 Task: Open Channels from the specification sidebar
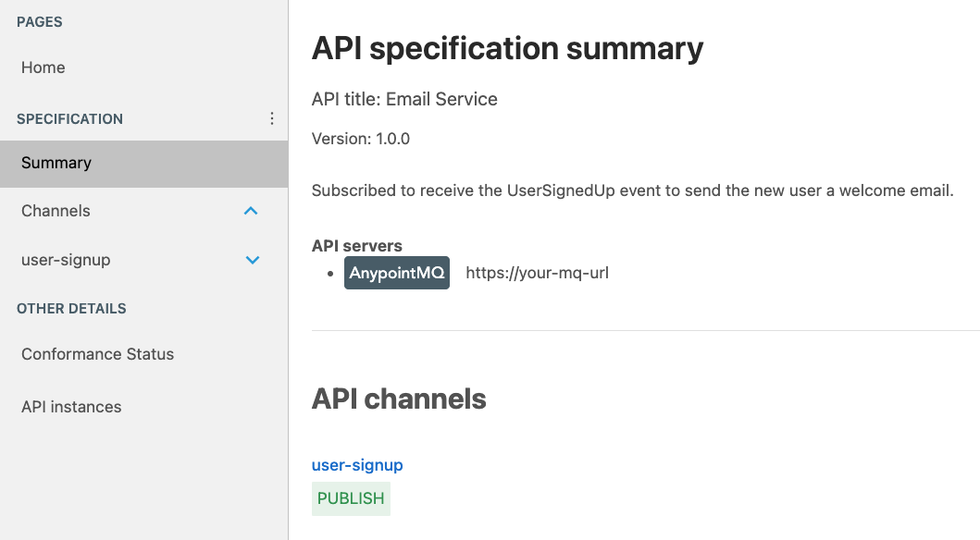tap(56, 211)
